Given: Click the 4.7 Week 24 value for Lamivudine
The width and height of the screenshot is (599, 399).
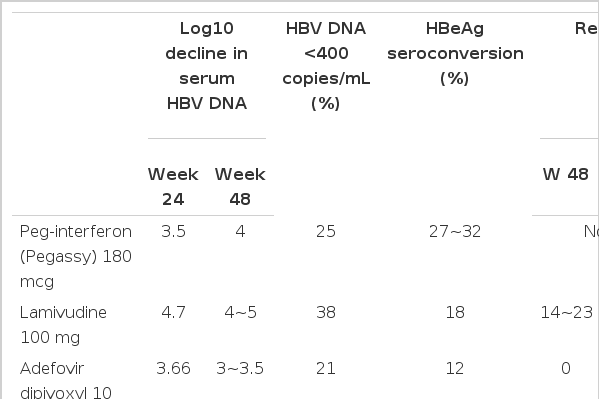Looking at the screenshot, I should (173, 313).
